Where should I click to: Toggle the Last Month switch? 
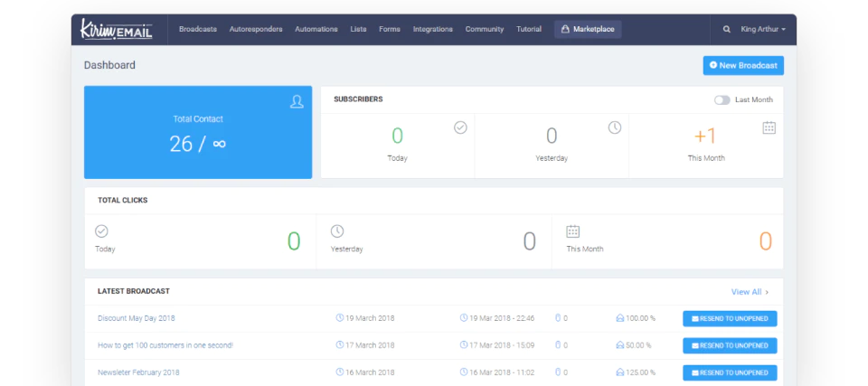[722, 99]
